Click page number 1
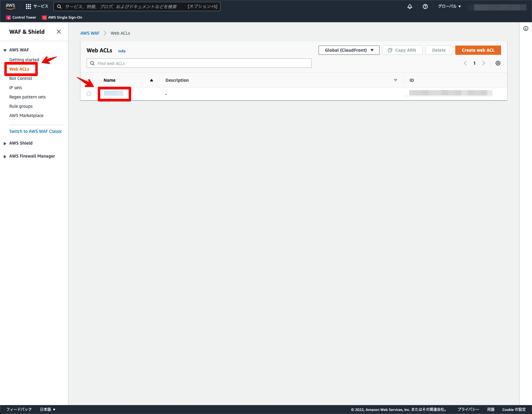 coord(474,63)
